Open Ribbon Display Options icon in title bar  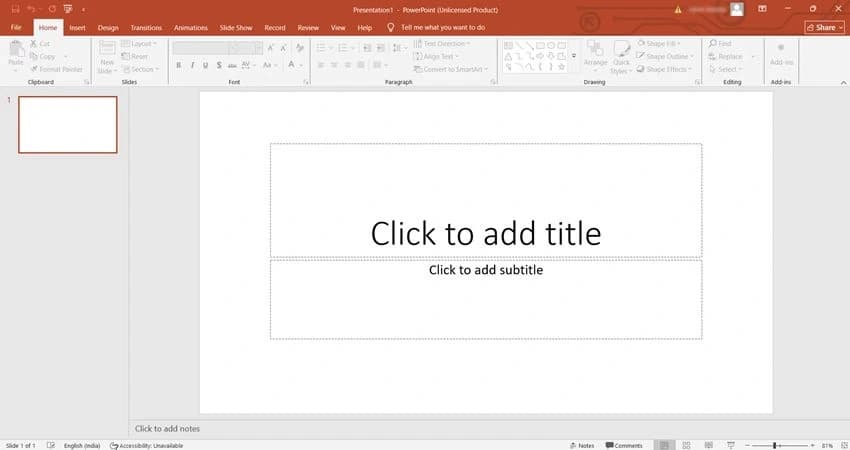tap(762, 9)
